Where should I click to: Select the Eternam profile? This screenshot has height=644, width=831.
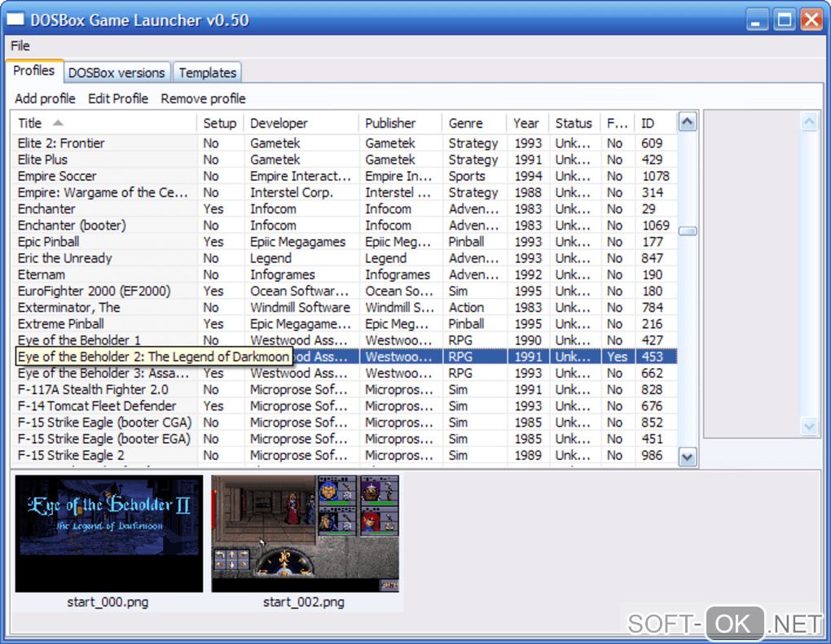pos(345,274)
